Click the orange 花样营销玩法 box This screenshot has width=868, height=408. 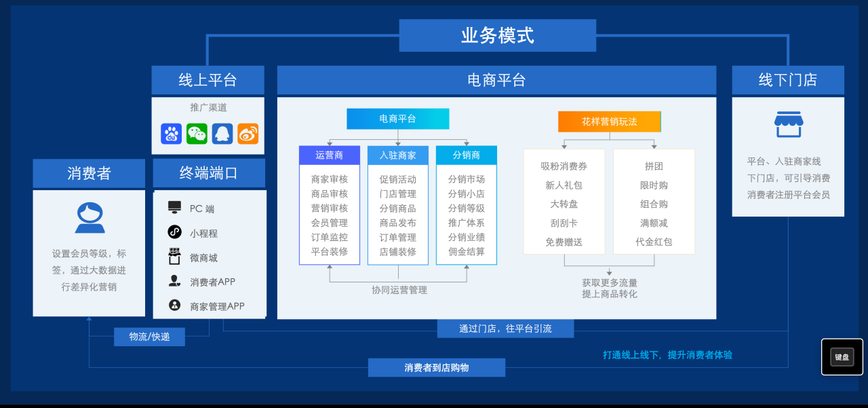click(610, 122)
